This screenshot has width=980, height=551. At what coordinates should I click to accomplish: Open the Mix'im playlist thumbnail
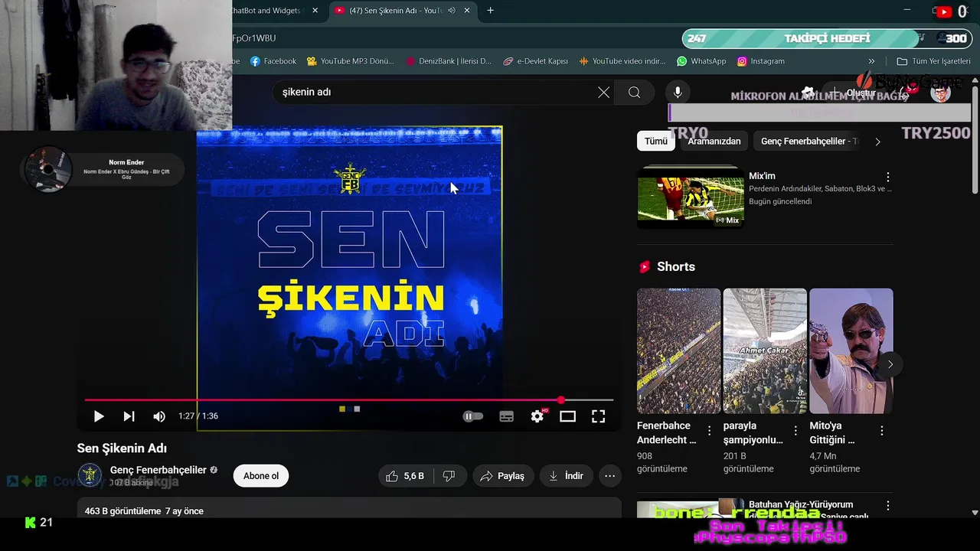[690, 197]
